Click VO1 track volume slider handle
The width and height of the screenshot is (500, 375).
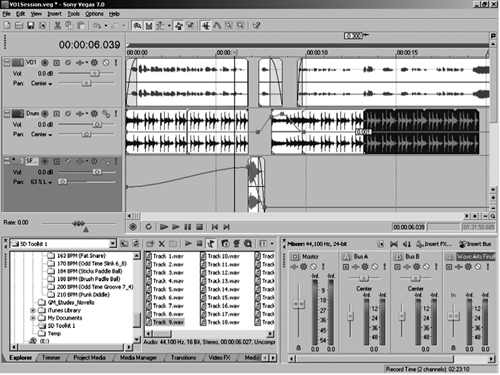pyautogui.click(x=95, y=73)
